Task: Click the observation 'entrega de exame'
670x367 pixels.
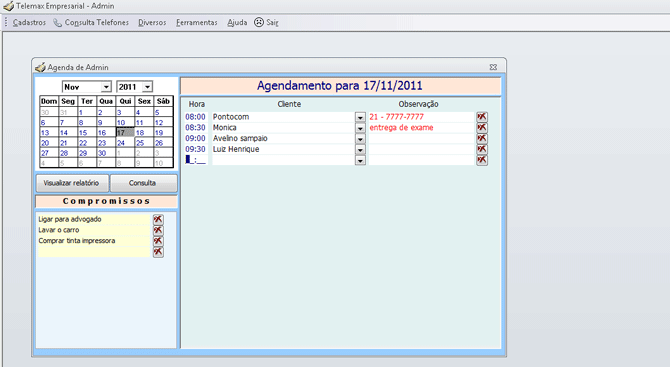Action: [x=401, y=127]
